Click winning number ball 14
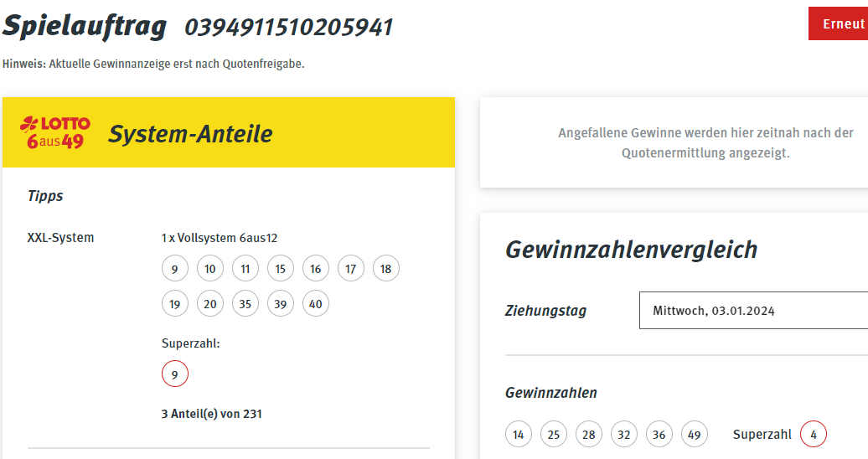 (x=519, y=434)
